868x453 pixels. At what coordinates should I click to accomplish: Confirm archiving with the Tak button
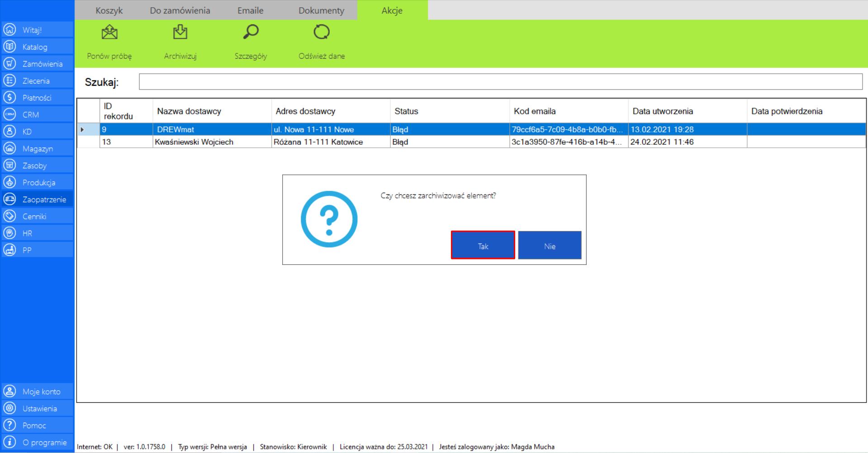point(483,245)
